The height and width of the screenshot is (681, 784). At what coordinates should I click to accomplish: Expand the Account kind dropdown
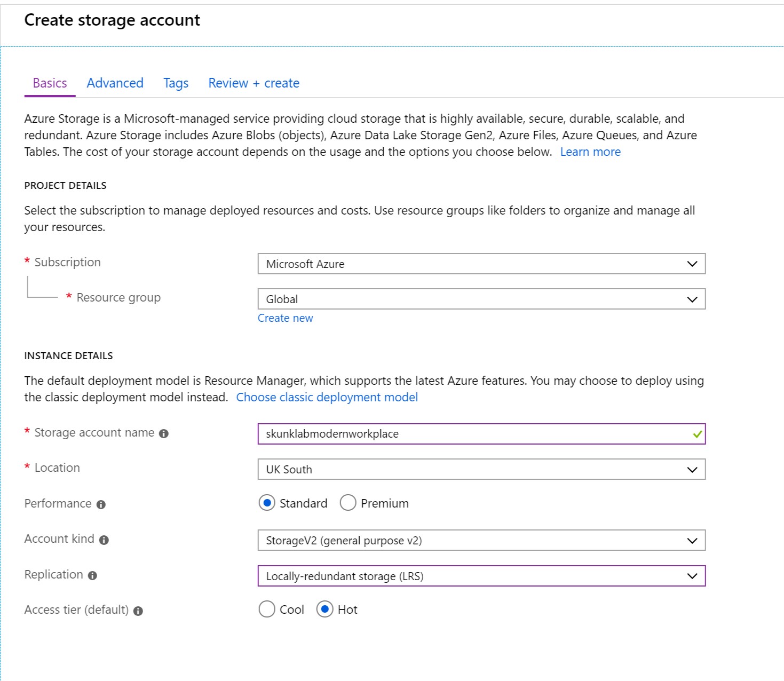point(481,540)
